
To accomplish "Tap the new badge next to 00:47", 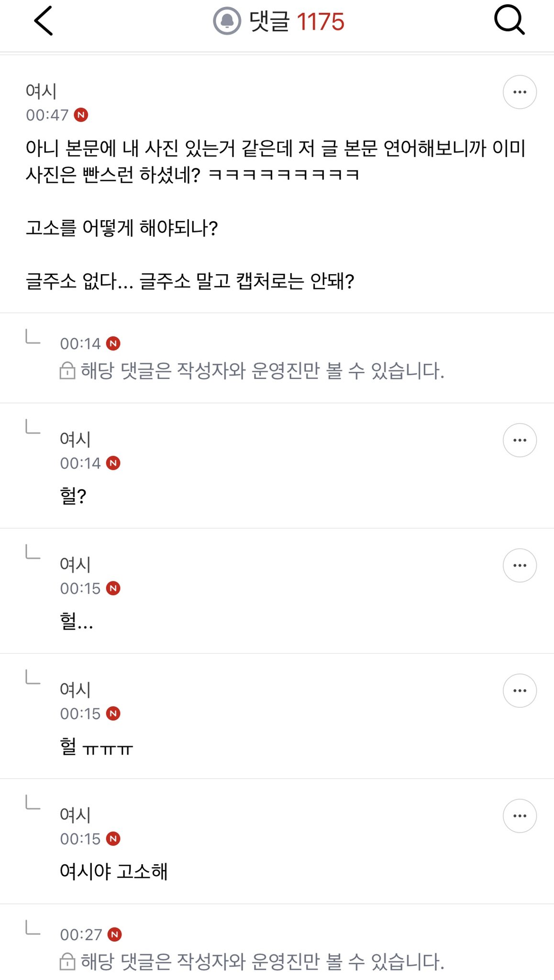I will 81,115.
